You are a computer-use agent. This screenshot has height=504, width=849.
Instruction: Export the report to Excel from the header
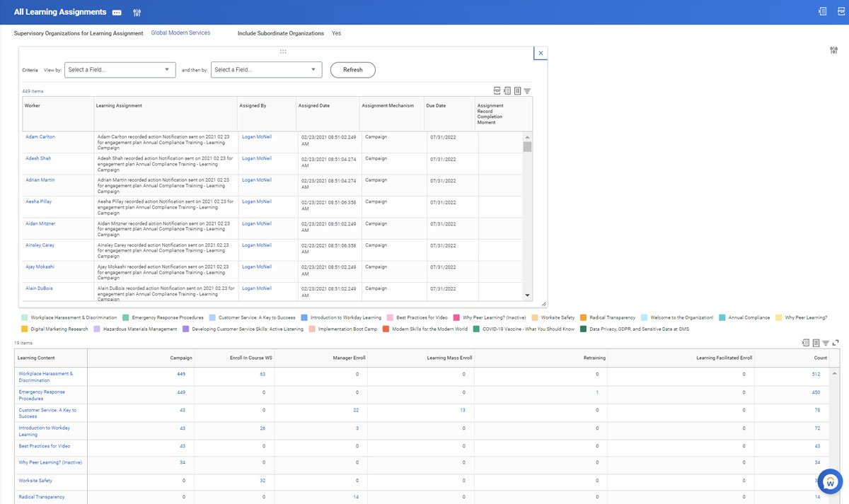point(823,12)
